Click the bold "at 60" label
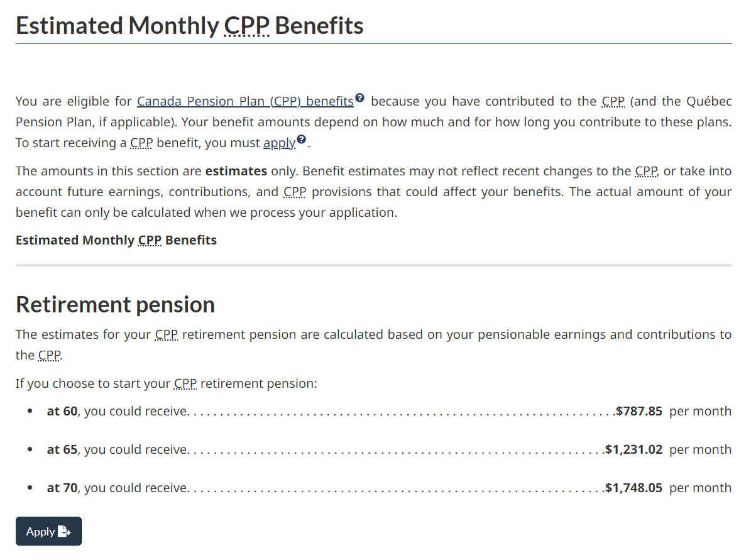 (x=62, y=412)
